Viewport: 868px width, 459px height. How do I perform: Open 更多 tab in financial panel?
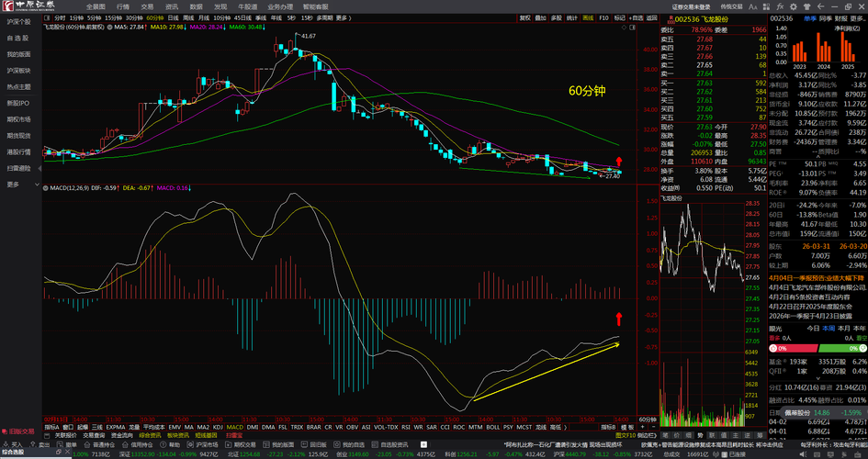pyautogui.click(x=856, y=18)
